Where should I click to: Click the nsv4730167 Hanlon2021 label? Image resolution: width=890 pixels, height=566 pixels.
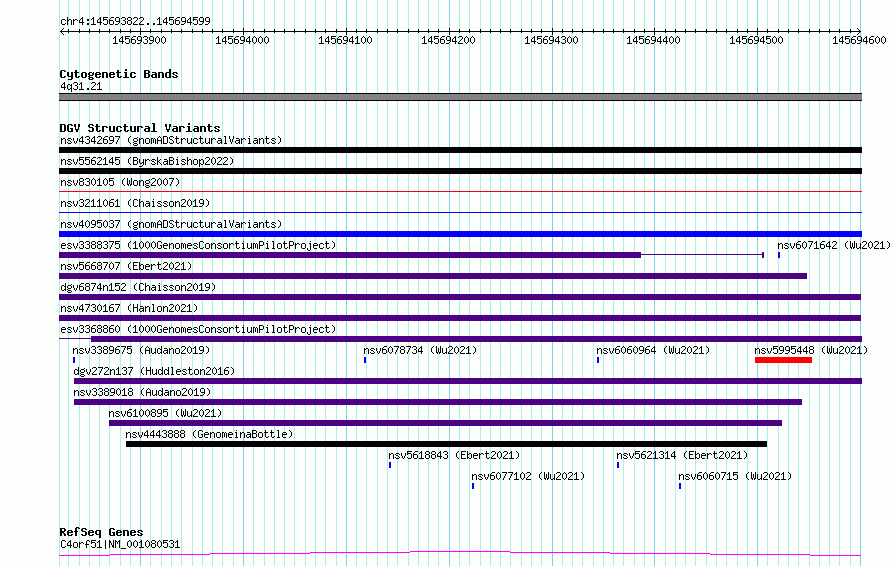129,308
